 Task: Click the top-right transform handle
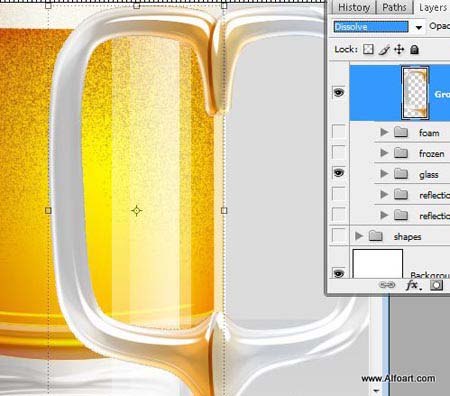[224, 6]
